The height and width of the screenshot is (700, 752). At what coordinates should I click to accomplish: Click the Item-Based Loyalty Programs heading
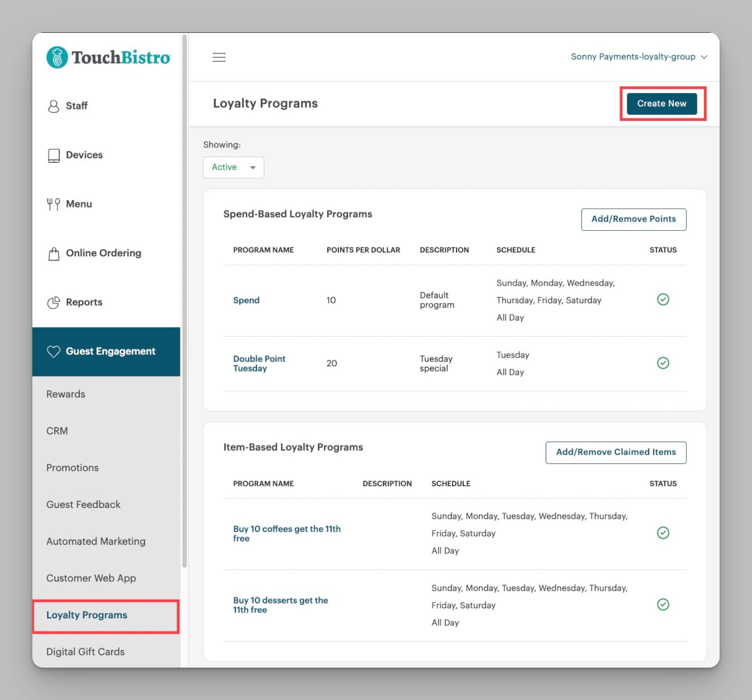293,447
